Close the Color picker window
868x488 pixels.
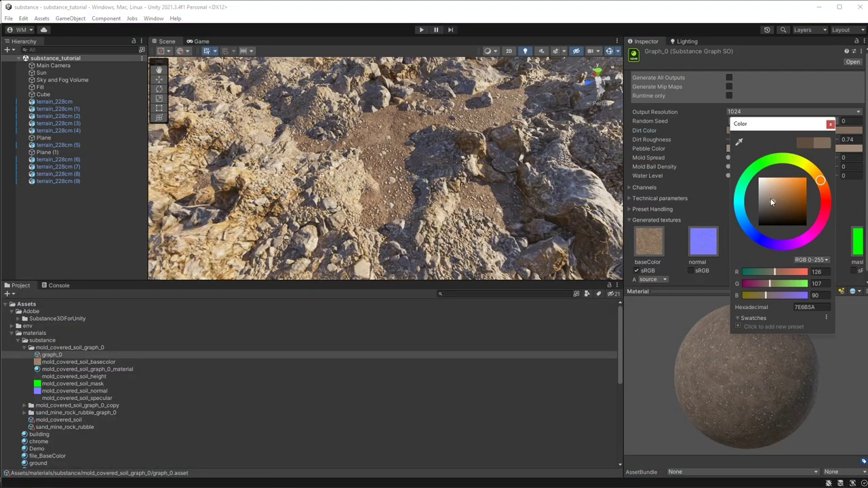(830, 124)
